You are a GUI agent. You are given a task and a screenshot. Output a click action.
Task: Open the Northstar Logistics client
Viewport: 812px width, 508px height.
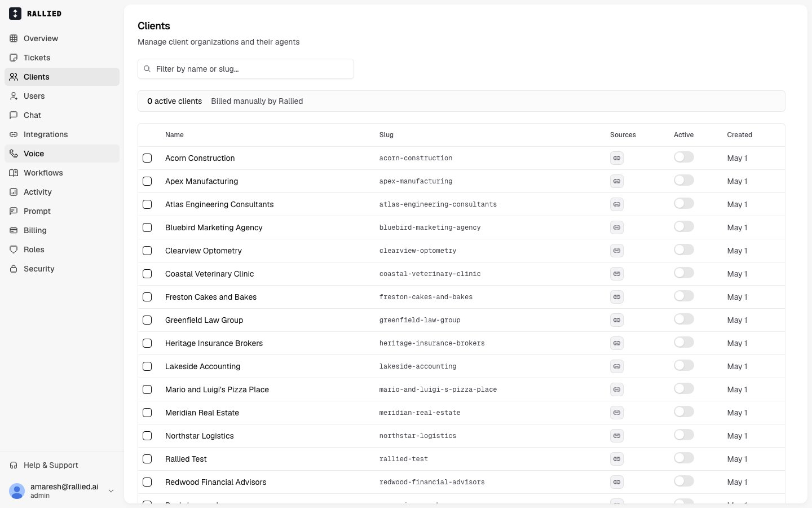tap(199, 436)
